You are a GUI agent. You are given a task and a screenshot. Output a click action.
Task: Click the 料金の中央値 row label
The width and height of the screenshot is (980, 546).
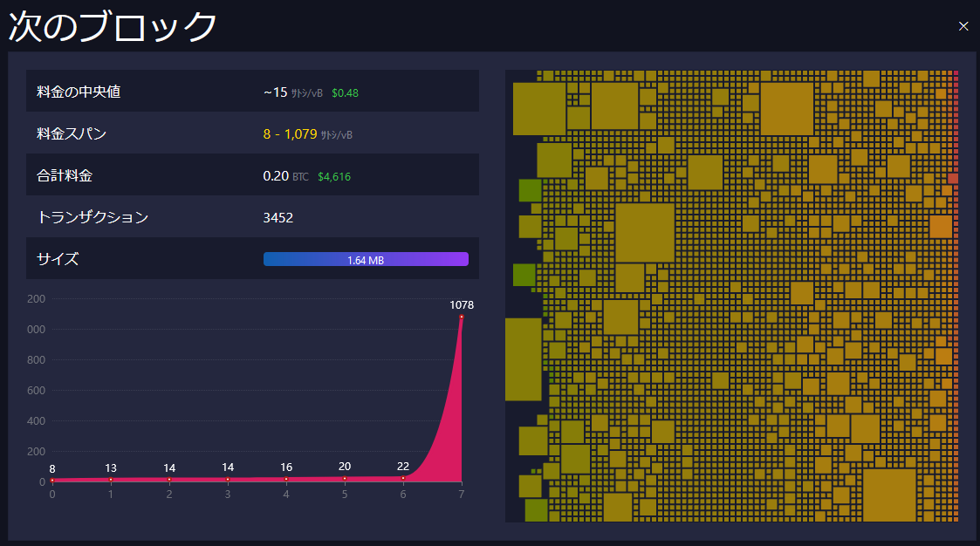coord(79,92)
